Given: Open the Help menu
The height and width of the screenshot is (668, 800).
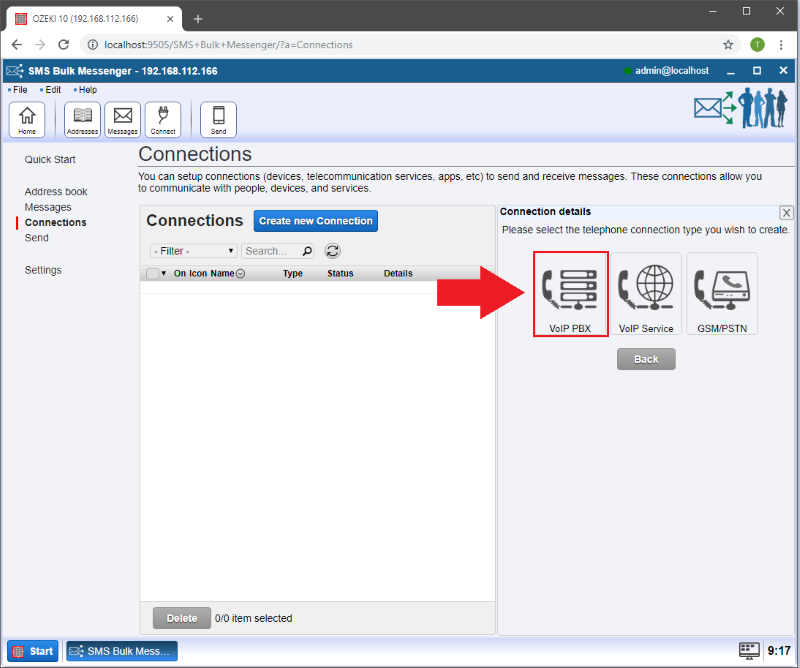Looking at the screenshot, I should [87, 90].
